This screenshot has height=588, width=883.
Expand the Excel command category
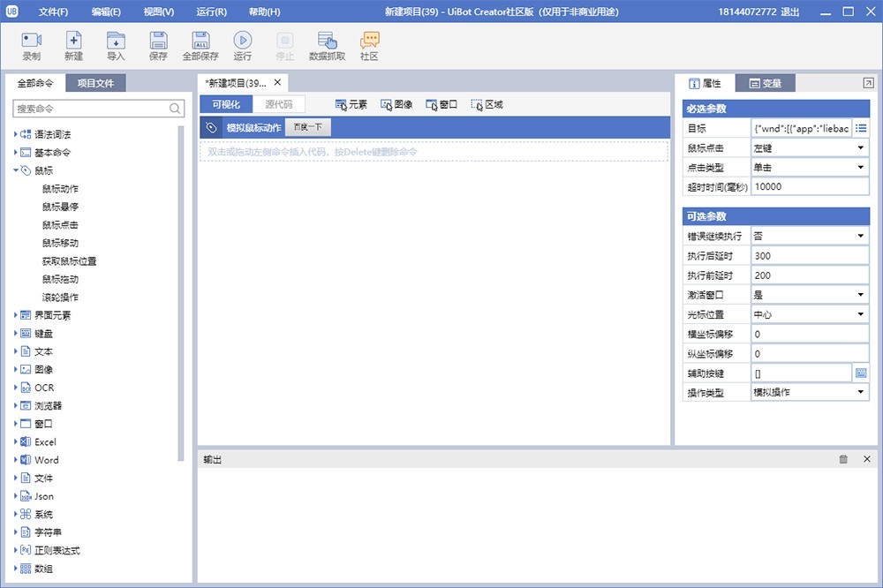click(x=17, y=441)
